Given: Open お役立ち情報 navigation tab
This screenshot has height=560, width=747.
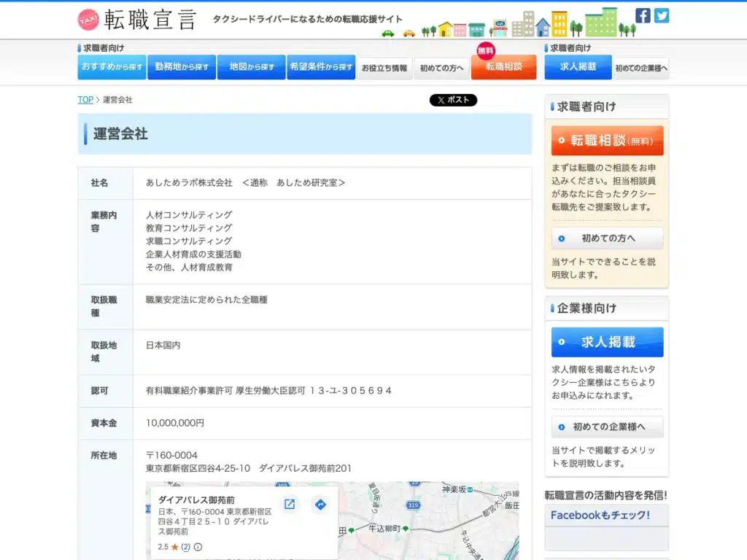Looking at the screenshot, I should tap(384, 68).
